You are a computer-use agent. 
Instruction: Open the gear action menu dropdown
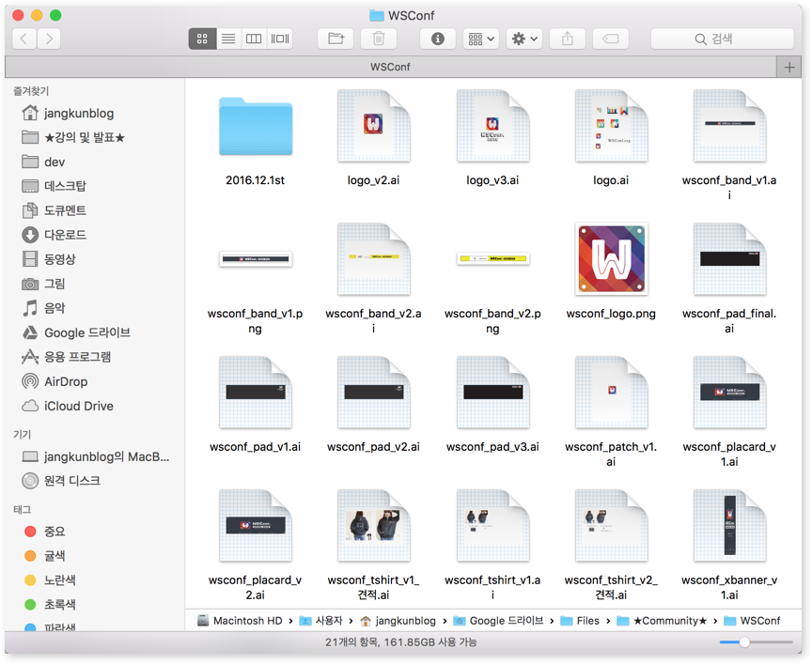pyautogui.click(x=523, y=39)
